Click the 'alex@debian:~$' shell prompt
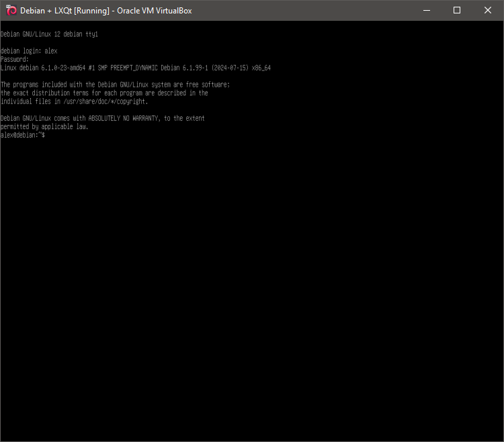 23,135
